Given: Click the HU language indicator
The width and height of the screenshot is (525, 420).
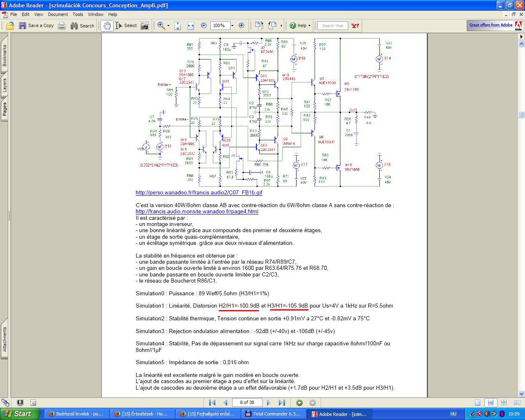Looking at the screenshot, I should 453,414.
